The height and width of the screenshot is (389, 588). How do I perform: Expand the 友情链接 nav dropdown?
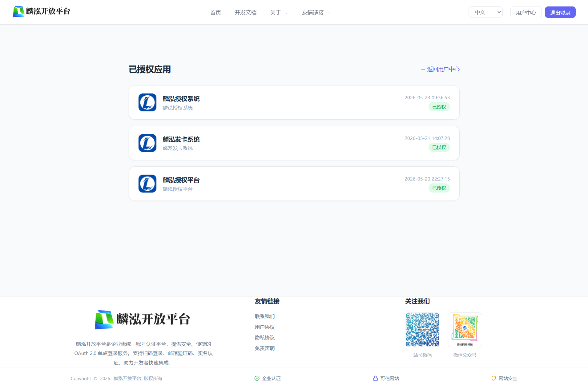tap(316, 13)
